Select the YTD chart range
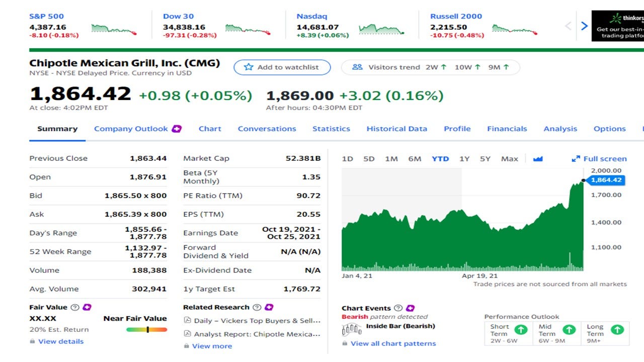The height and width of the screenshot is (362, 644). coord(440,159)
